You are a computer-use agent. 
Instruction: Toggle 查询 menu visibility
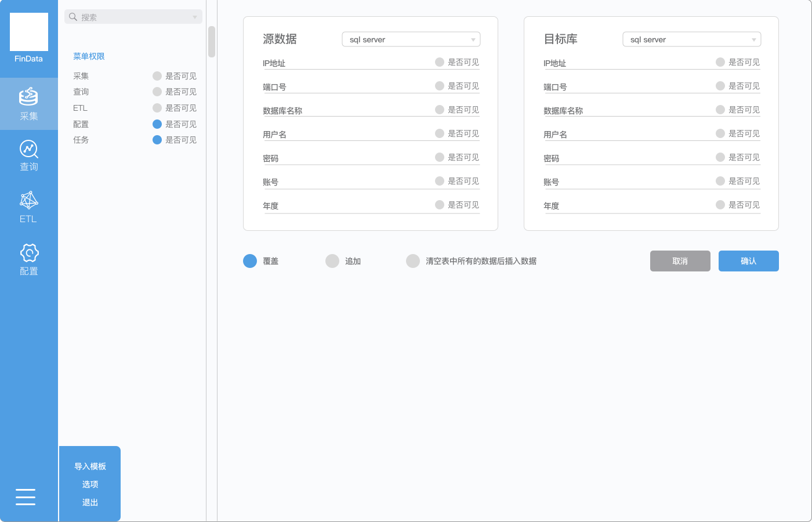(x=157, y=92)
